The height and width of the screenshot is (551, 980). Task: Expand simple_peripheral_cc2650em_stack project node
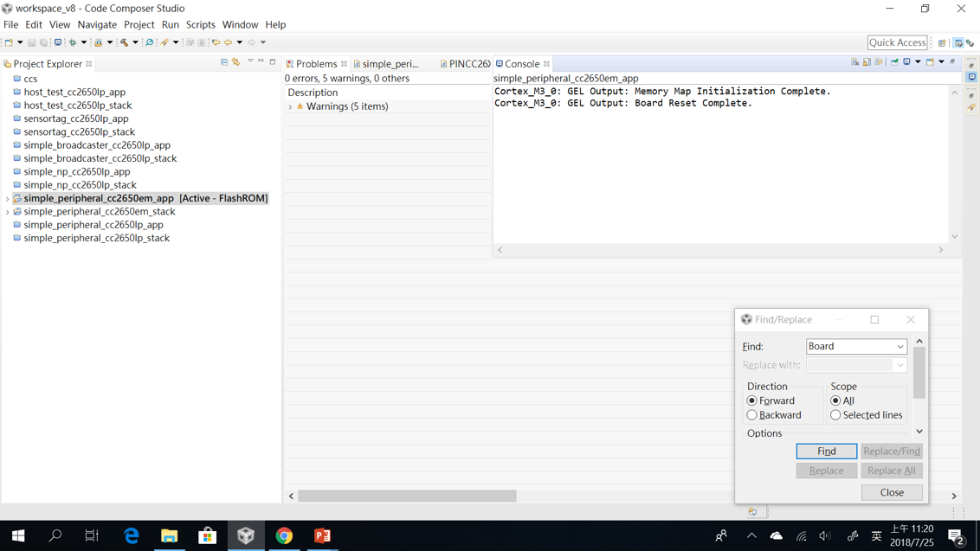pyautogui.click(x=7, y=212)
